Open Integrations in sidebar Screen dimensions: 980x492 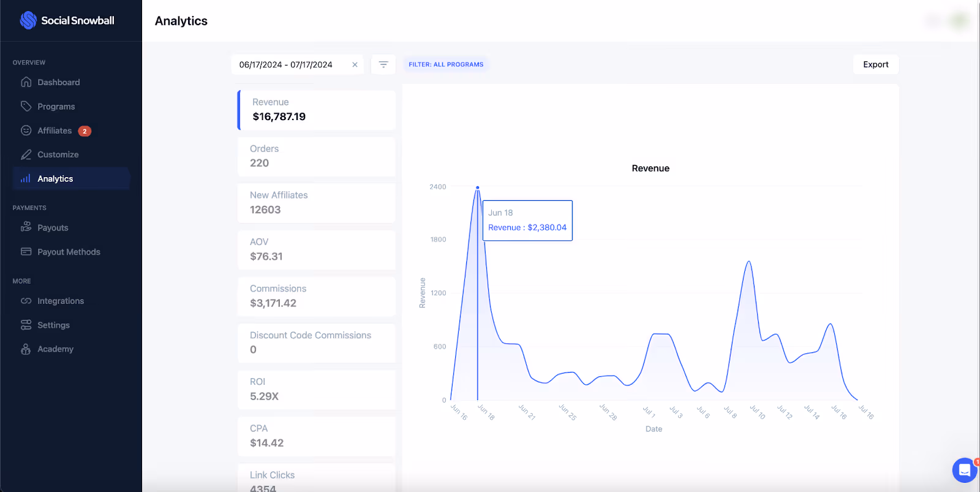pyautogui.click(x=61, y=301)
